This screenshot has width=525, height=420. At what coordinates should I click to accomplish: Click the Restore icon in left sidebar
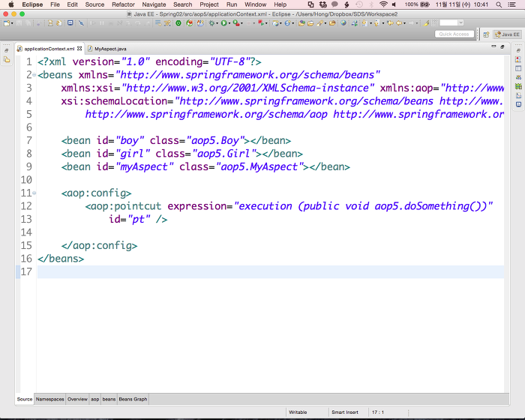coord(6,50)
